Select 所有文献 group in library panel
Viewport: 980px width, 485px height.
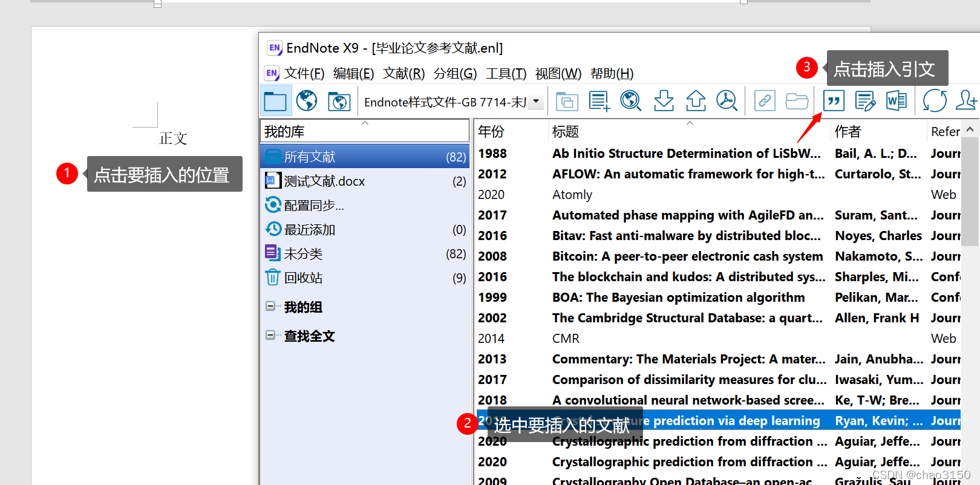[x=365, y=157]
